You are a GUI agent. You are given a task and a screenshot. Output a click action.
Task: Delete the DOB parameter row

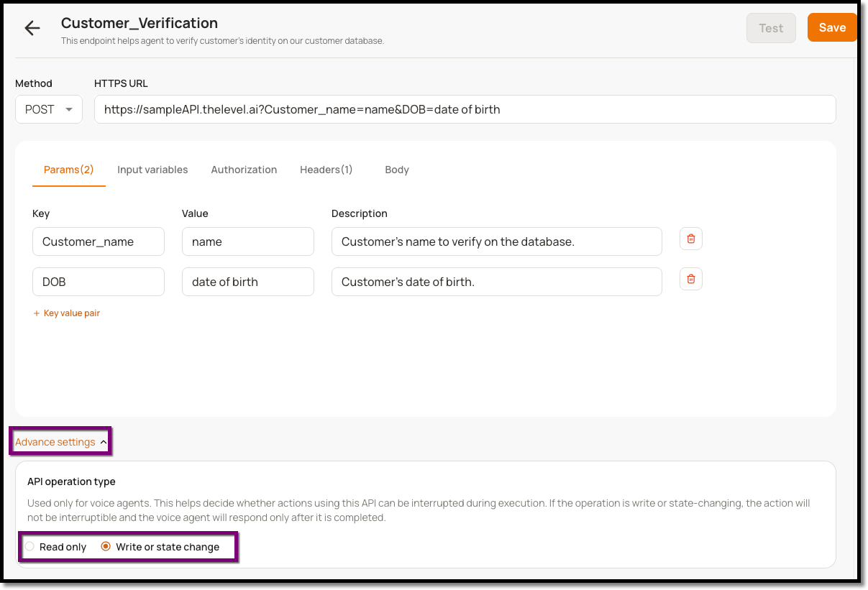pos(691,279)
